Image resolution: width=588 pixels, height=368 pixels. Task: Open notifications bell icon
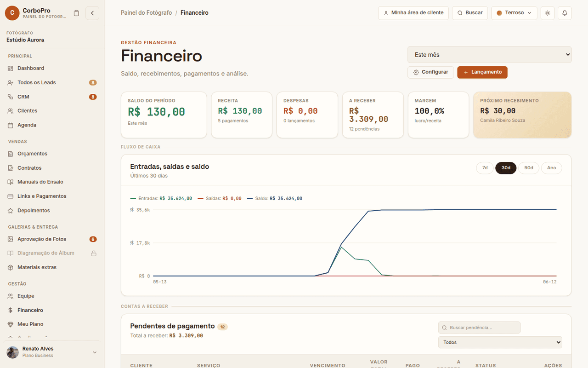(x=565, y=13)
